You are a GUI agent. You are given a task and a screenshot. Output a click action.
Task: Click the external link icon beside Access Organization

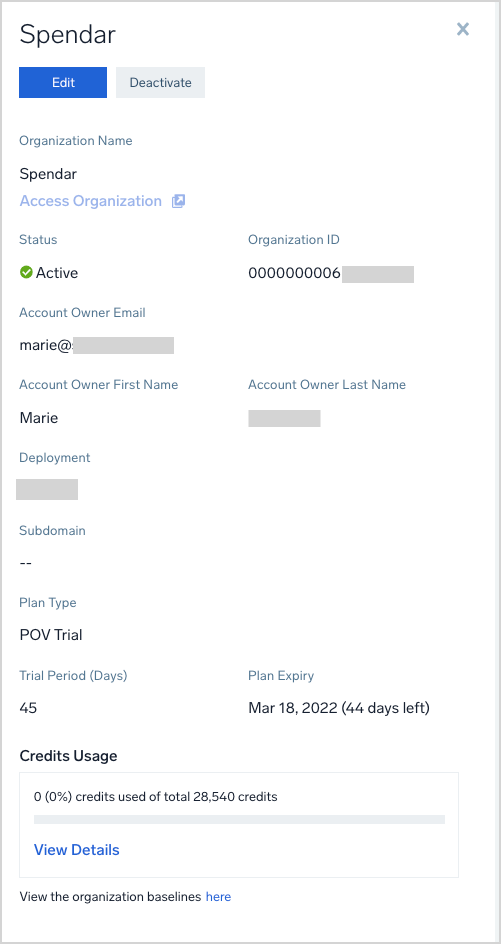tap(178, 201)
